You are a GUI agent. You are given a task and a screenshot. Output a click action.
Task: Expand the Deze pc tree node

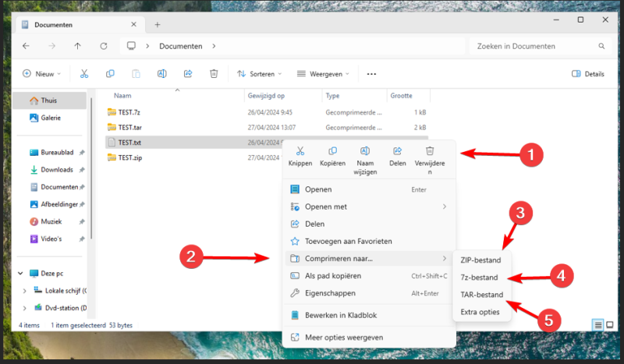point(21,274)
